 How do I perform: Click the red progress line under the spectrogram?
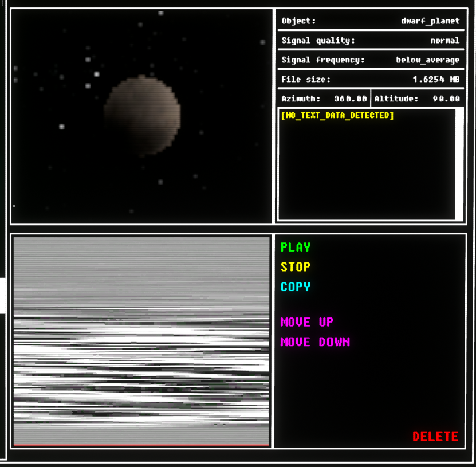[x=141, y=445]
